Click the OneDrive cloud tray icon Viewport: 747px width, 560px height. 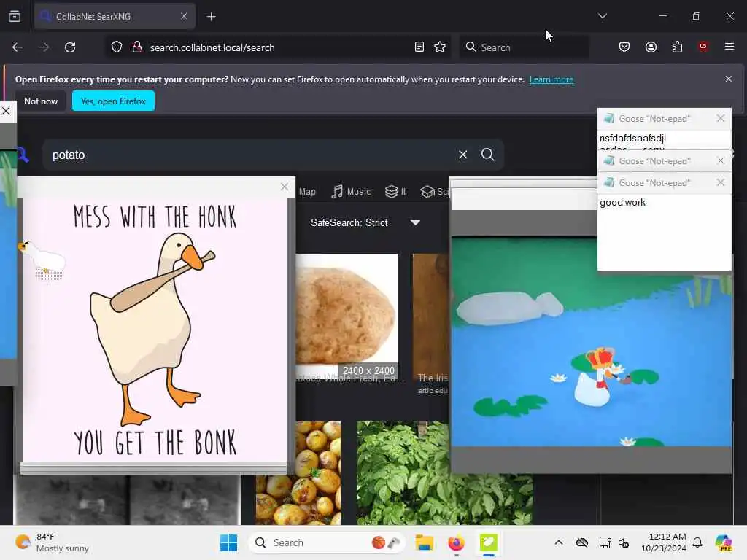(x=582, y=542)
